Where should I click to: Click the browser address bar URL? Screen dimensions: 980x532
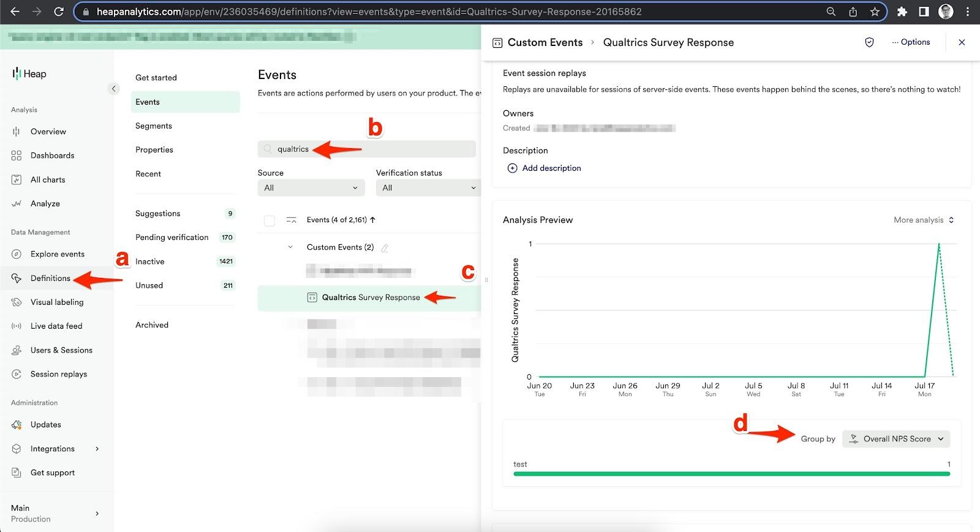click(x=369, y=12)
